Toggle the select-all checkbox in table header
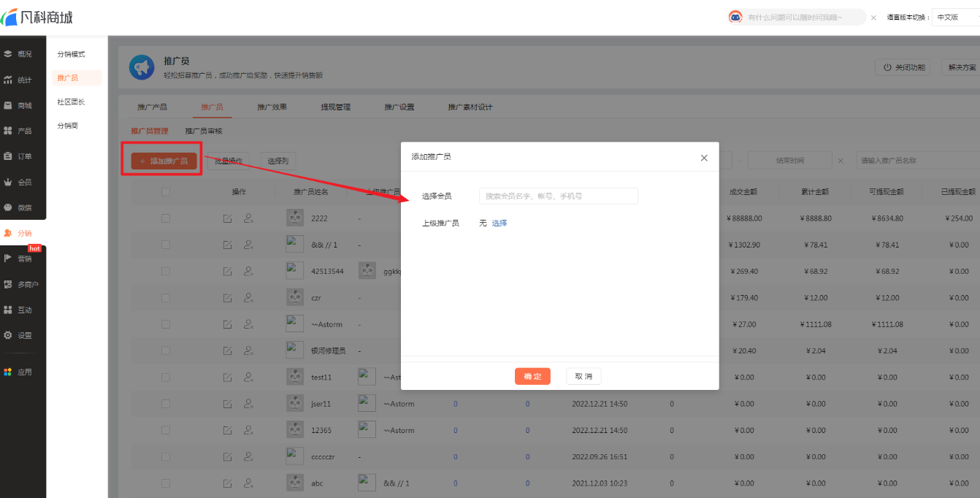Screen dimensions: 980x498 [166, 192]
